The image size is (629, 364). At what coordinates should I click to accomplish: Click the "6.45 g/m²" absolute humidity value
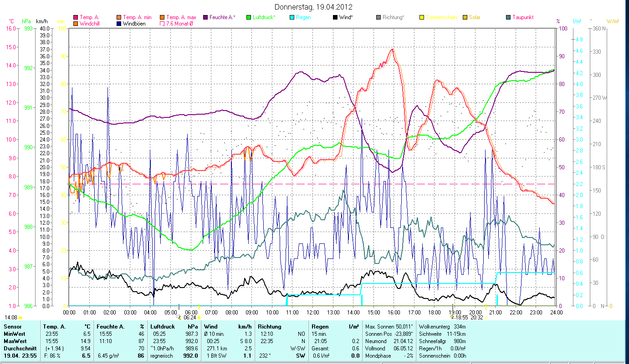pyautogui.click(x=109, y=356)
